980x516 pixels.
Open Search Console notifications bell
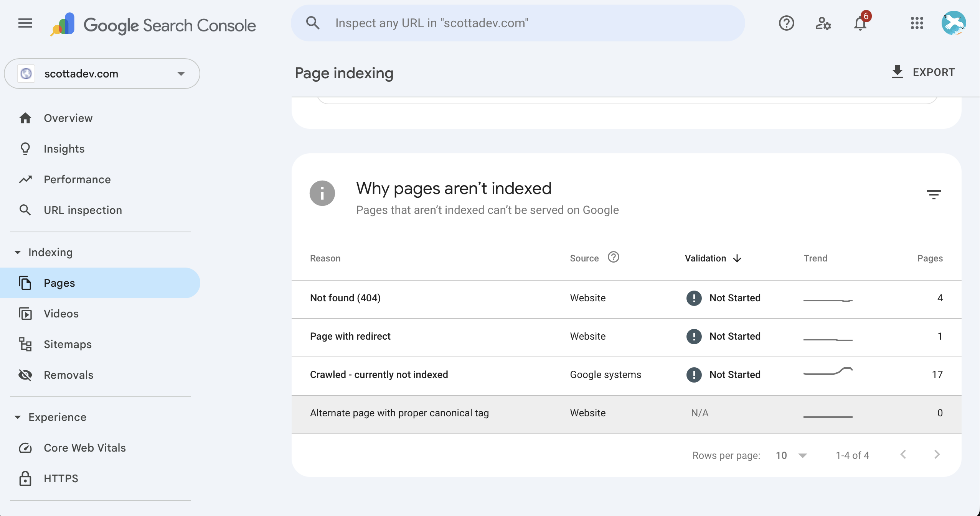coord(860,23)
